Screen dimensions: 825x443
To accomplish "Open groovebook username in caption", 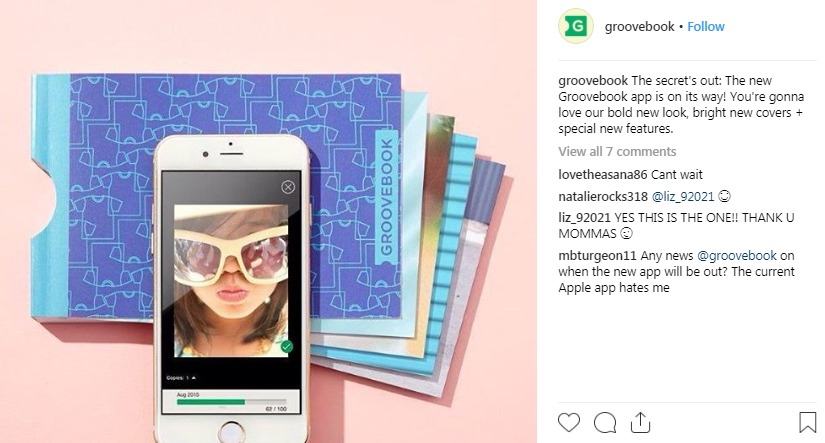I will pos(593,81).
